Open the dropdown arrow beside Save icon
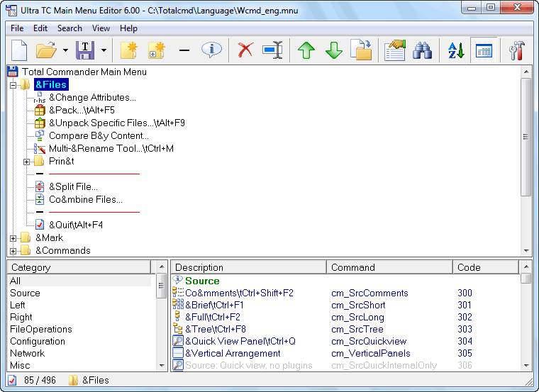Image resolution: width=539 pixels, height=392 pixels. tap(104, 50)
